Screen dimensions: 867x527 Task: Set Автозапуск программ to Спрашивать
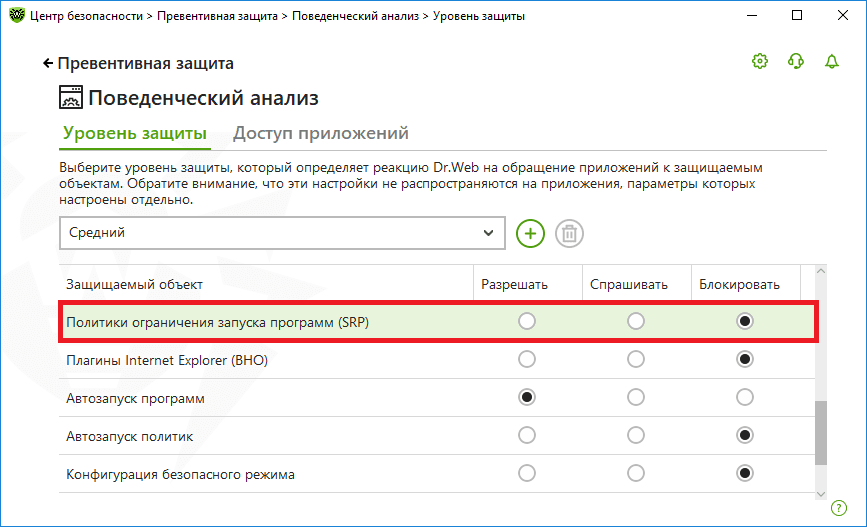point(635,397)
